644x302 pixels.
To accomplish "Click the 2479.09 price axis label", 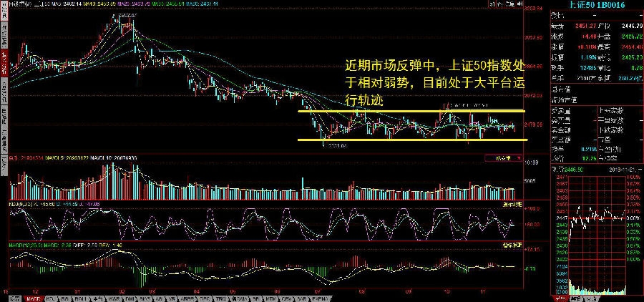I will coord(535,124).
